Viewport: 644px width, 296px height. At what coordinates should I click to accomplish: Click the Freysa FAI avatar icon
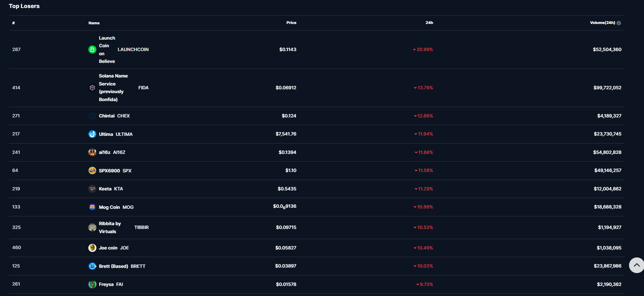pyautogui.click(x=92, y=284)
